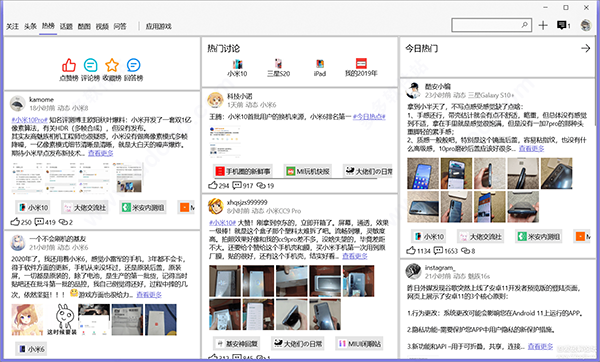This screenshot has width=600, height=362.
Task: Switch to the 关注 tab
Action: [12, 26]
